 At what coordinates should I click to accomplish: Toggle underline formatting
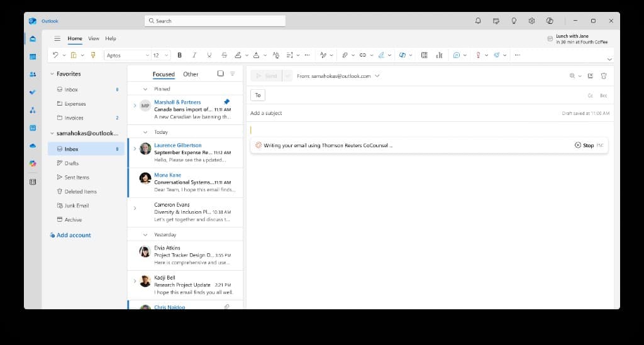coord(209,55)
